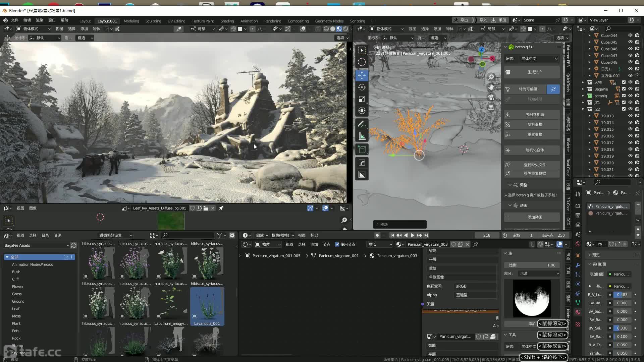Click the current frame field showing 218

pos(487,235)
